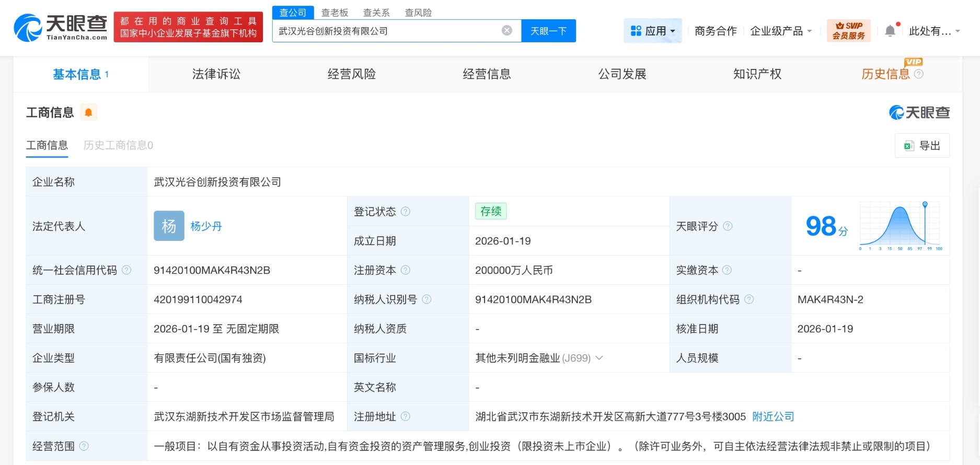The height and width of the screenshot is (465, 980).
Task: Switch to the 法律诉讼 tab
Action: (x=216, y=74)
